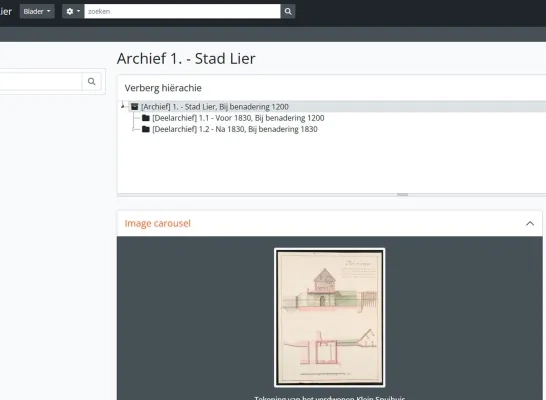Click the left sidebar search text field

[x=40, y=81]
